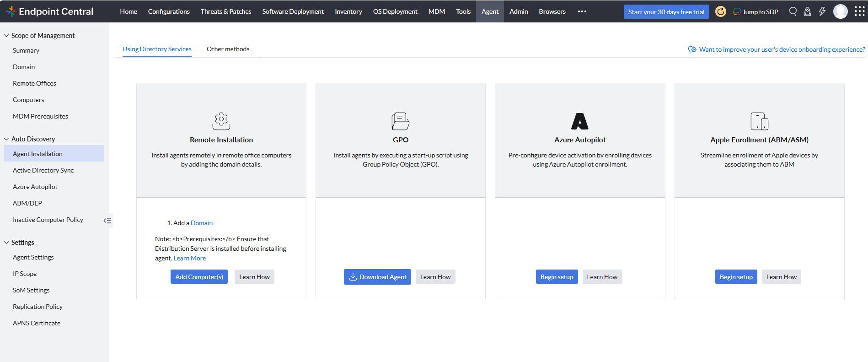The width and height of the screenshot is (868, 362).
Task: Click the Add Computer(s) button
Action: pyautogui.click(x=199, y=277)
